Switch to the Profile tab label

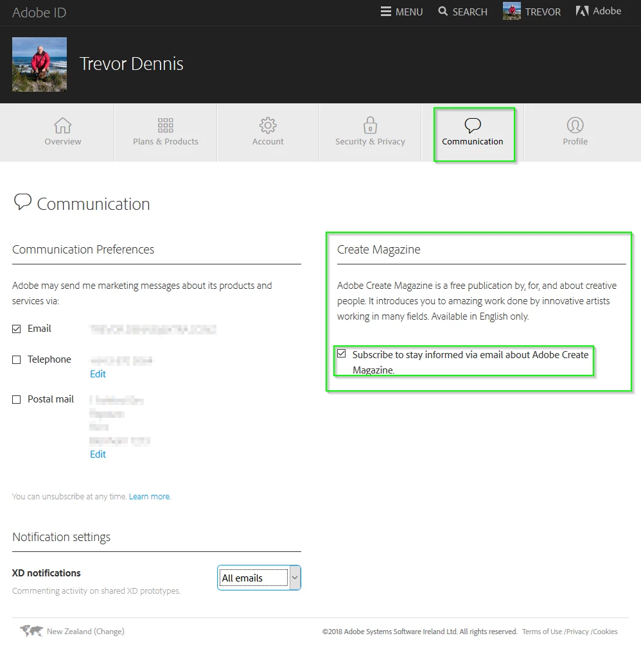[x=575, y=141]
